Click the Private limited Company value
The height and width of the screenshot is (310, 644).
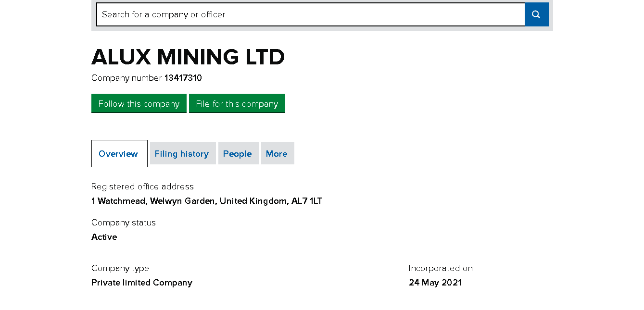142,283
